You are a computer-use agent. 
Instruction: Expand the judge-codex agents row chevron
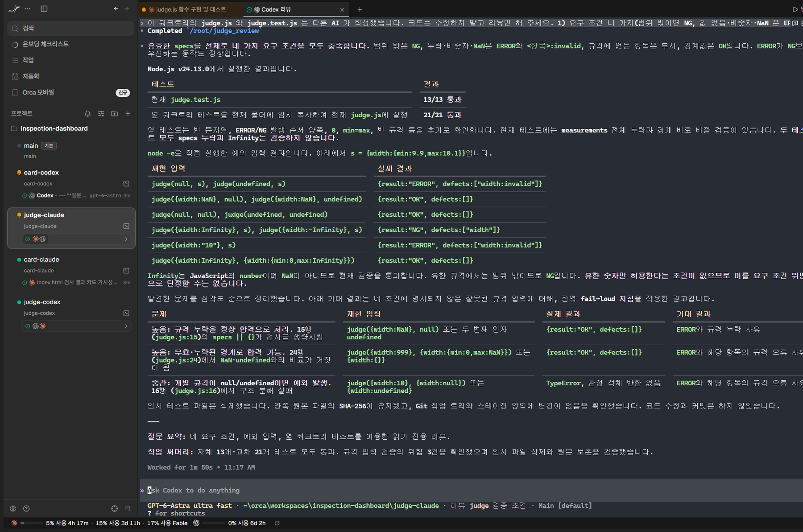click(x=126, y=326)
